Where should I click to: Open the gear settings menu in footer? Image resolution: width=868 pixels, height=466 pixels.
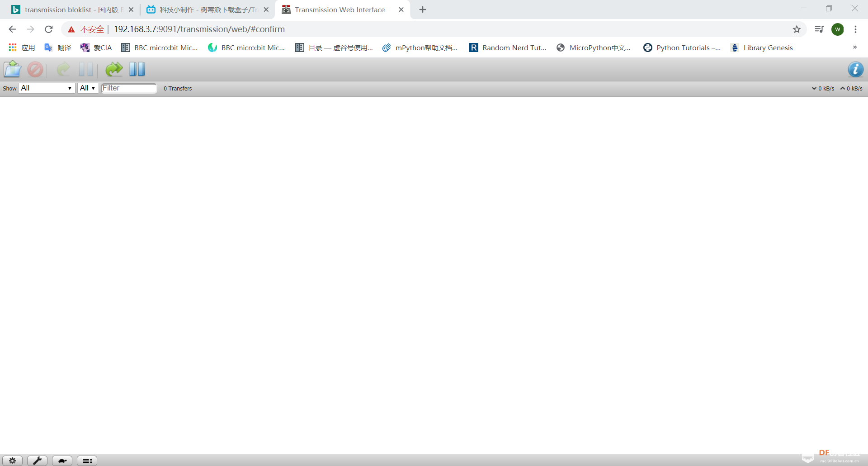[12, 461]
